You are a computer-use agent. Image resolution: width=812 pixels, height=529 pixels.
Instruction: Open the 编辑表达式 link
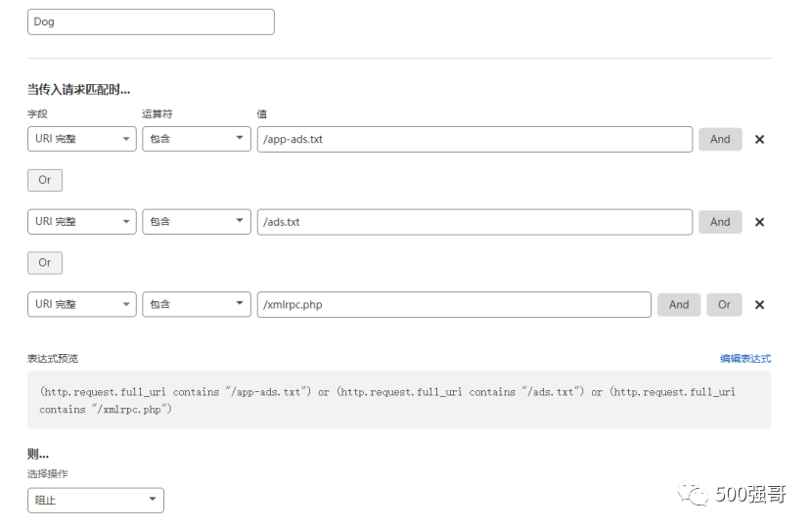[x=745, y=358]
